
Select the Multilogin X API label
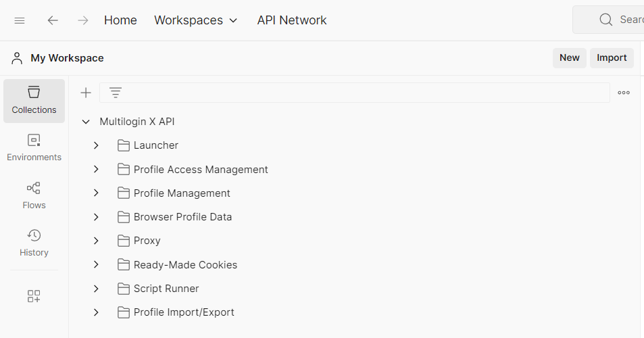137,122
